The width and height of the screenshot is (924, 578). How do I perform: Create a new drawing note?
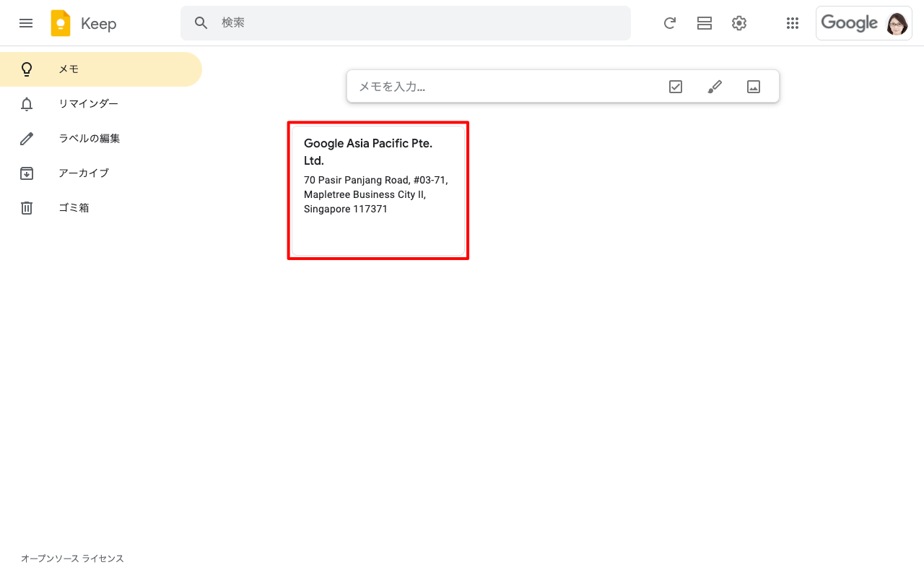[715, 87]
